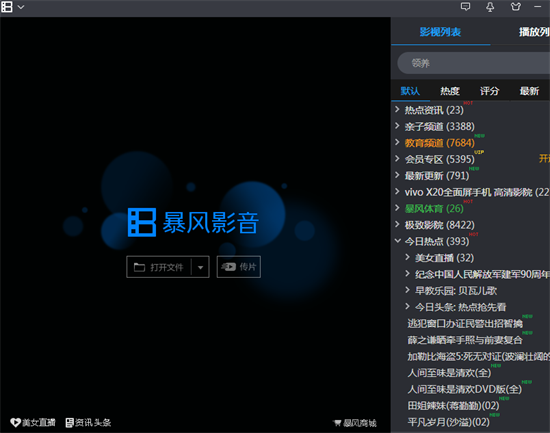The height and width of the screenshot is (433, 550).
Task: Select the 评分 sort tab
Action: pyautogui.click(x=489, y=91)
